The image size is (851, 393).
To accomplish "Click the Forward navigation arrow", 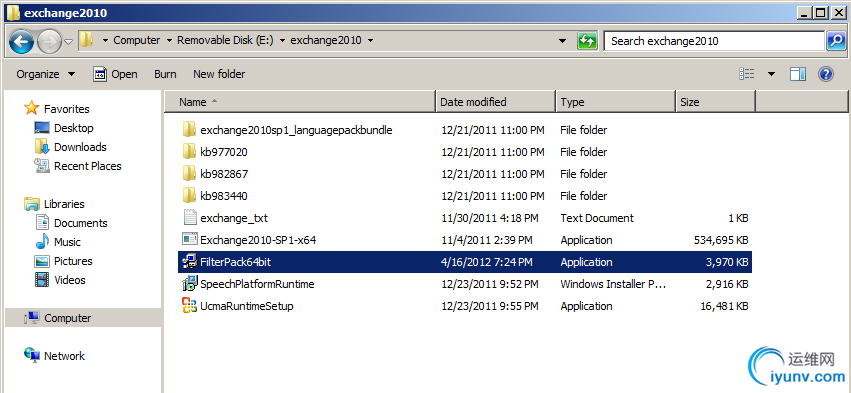I will tap(49, 41).
